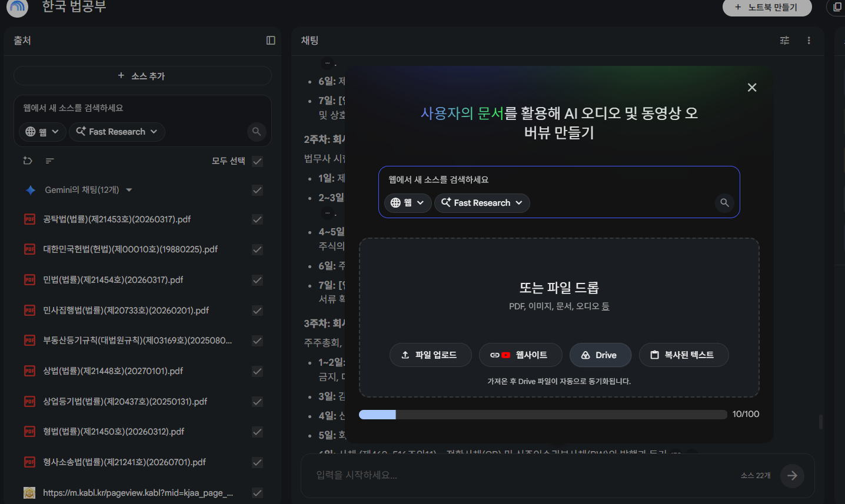This screenshot has width=845, height=504.
Task: Open chat settings tune icon
Action: (784, 41)
